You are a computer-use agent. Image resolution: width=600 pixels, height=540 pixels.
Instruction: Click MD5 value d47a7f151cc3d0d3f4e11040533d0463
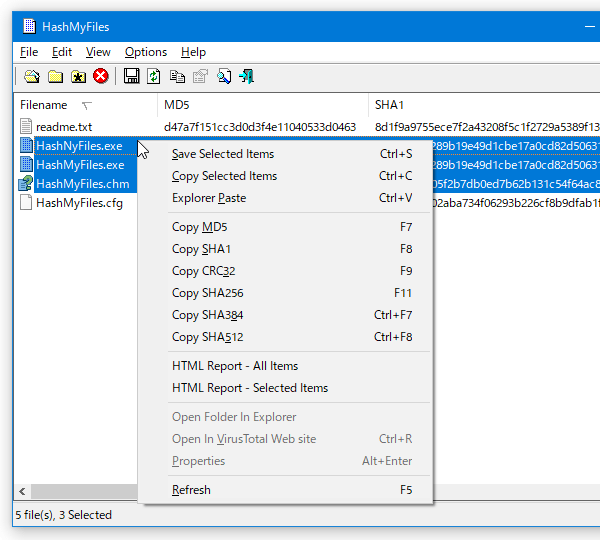[260, 127]
